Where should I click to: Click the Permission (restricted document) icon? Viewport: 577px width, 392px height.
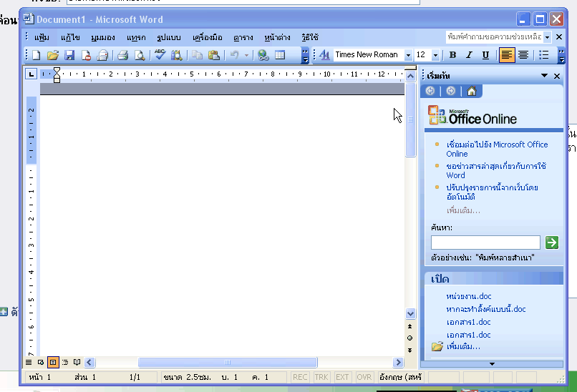pos(86,55)
